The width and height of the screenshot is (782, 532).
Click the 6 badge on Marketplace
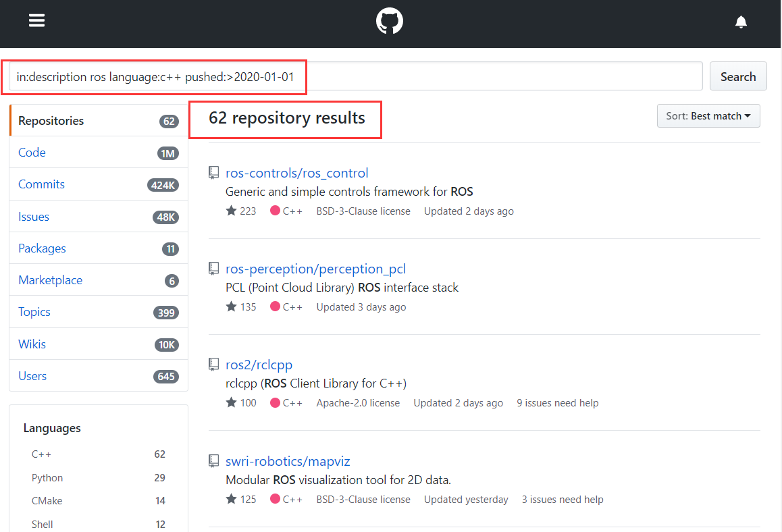pos(172,281)
